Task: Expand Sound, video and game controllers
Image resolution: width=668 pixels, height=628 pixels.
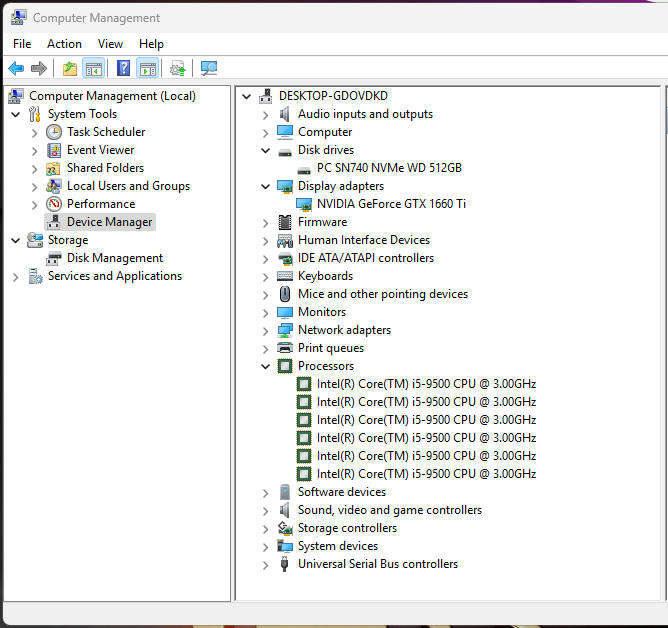Action: tap(265, 511)
